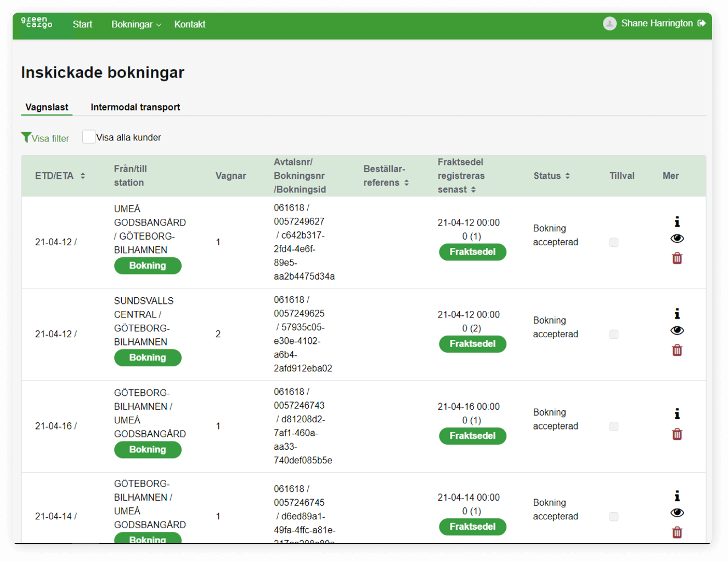
Task: Switch to the Intermodal transport tab
Action: (x=135, y=107)
